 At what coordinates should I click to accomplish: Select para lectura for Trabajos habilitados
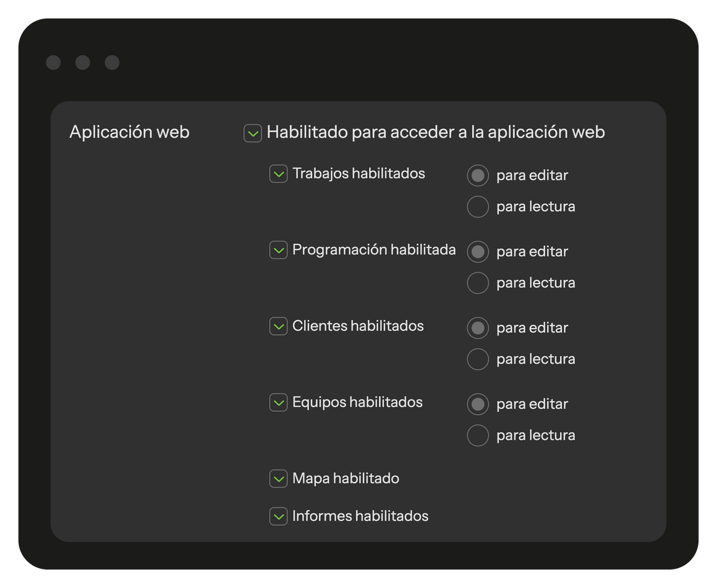click(x=478, y=207)
